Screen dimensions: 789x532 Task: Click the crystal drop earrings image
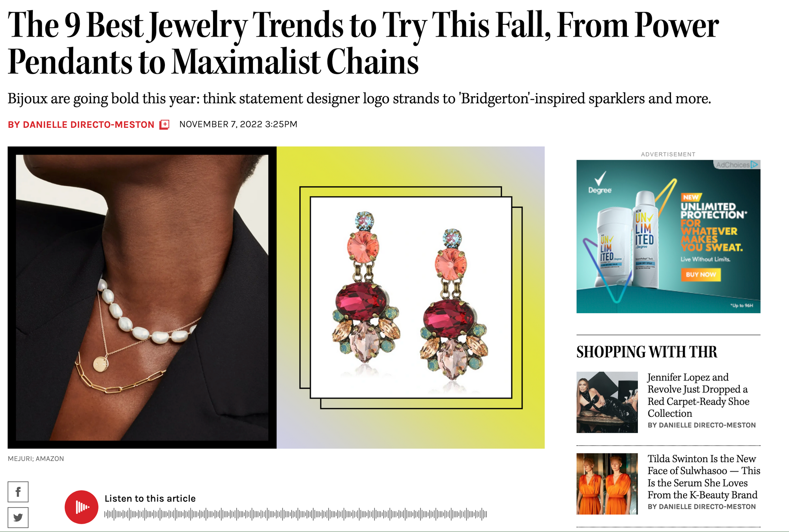pos(411,297)
